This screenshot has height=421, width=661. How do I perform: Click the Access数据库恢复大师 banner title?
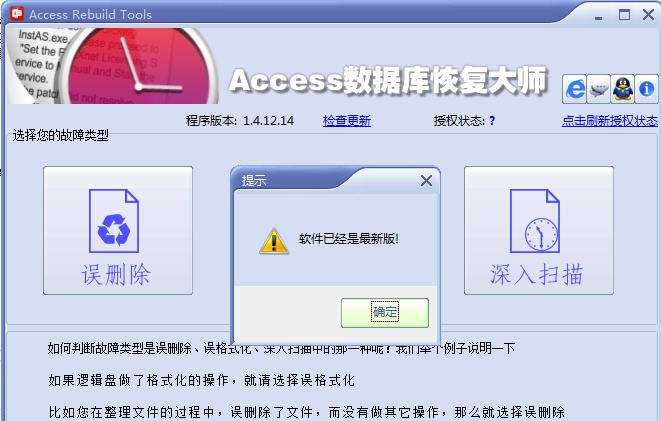pyautogui.click(x=389, y=80)
